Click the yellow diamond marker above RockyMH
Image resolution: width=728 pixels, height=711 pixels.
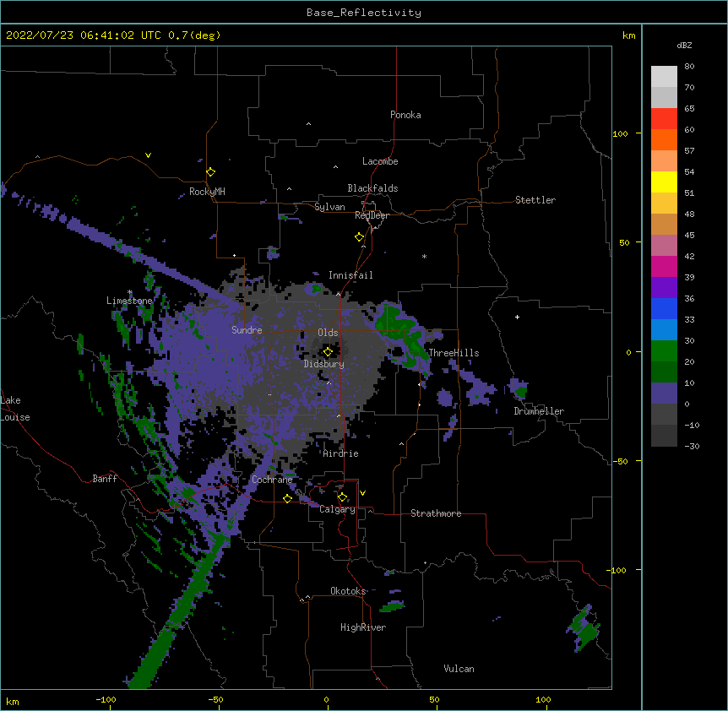click(x=210, y=172)
